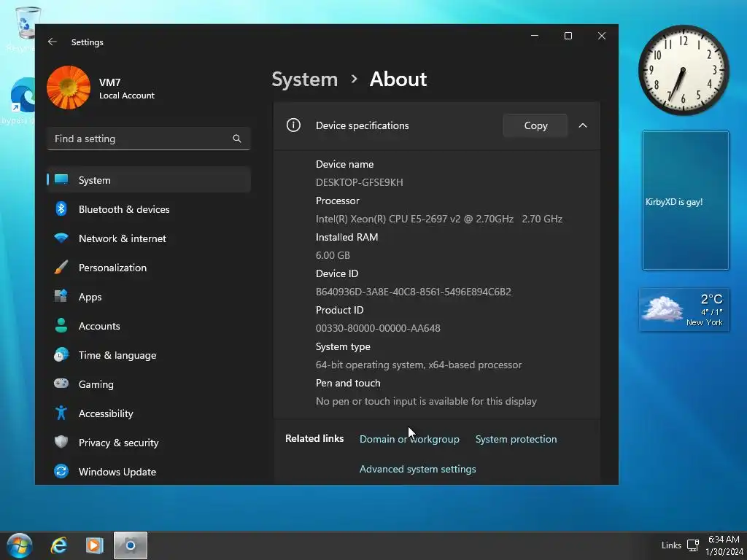Image resolution: width=747 pixels, height=560 pixels.
Task: Launch Internet Explorer from taskbar
Action: tap(58, 545)
